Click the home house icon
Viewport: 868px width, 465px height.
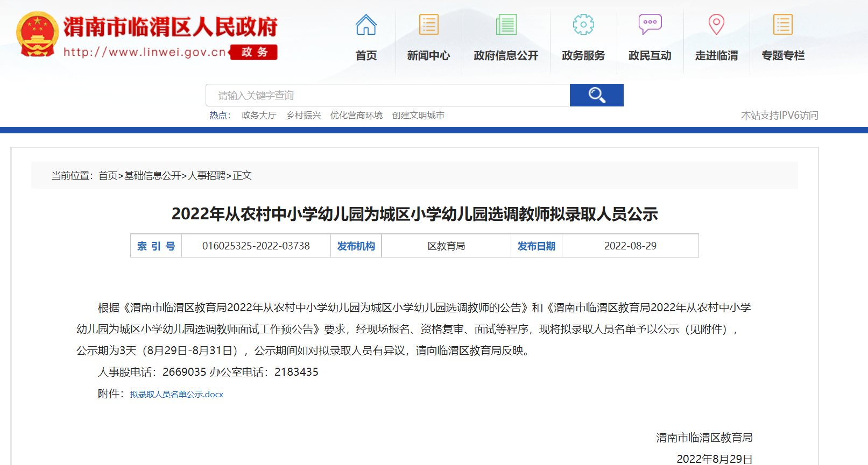click(366, 25)
